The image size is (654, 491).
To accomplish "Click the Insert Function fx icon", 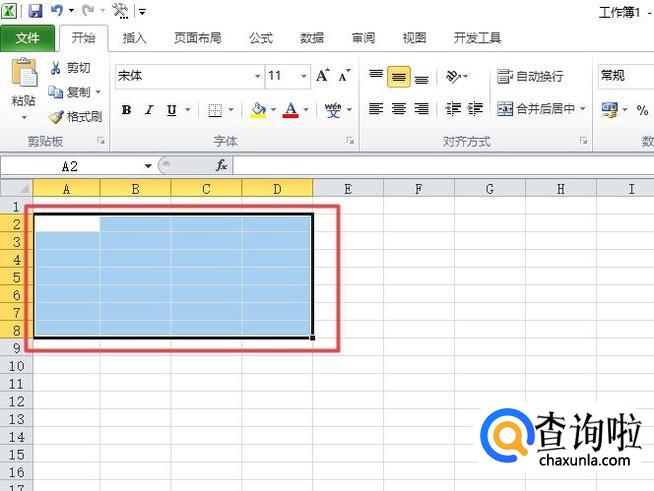I will (x=221, y=166).
